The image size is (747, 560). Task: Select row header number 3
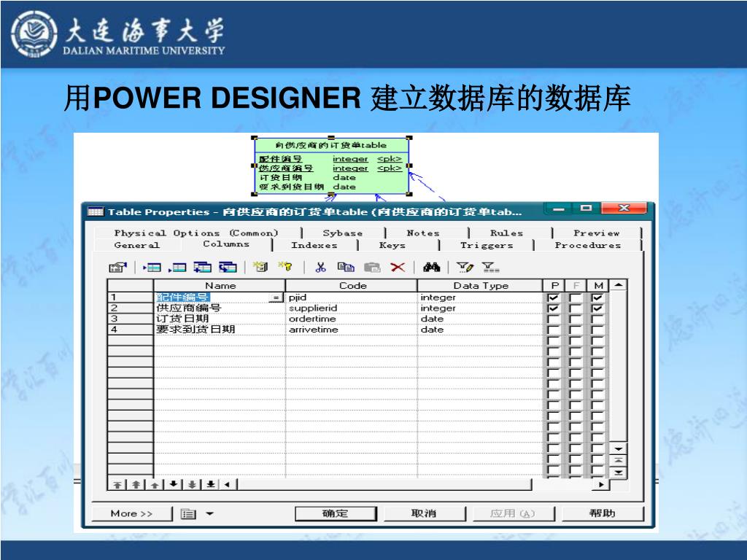point(131,319)
